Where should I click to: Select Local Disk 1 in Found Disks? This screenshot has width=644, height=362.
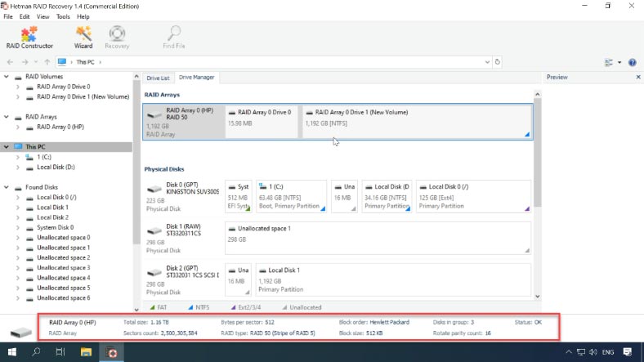(52, 208)
